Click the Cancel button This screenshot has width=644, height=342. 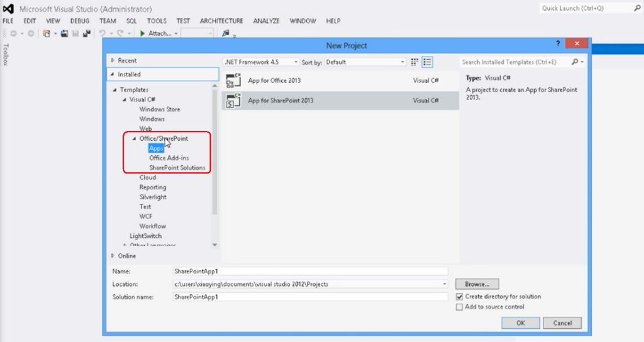tap(562, 323)
